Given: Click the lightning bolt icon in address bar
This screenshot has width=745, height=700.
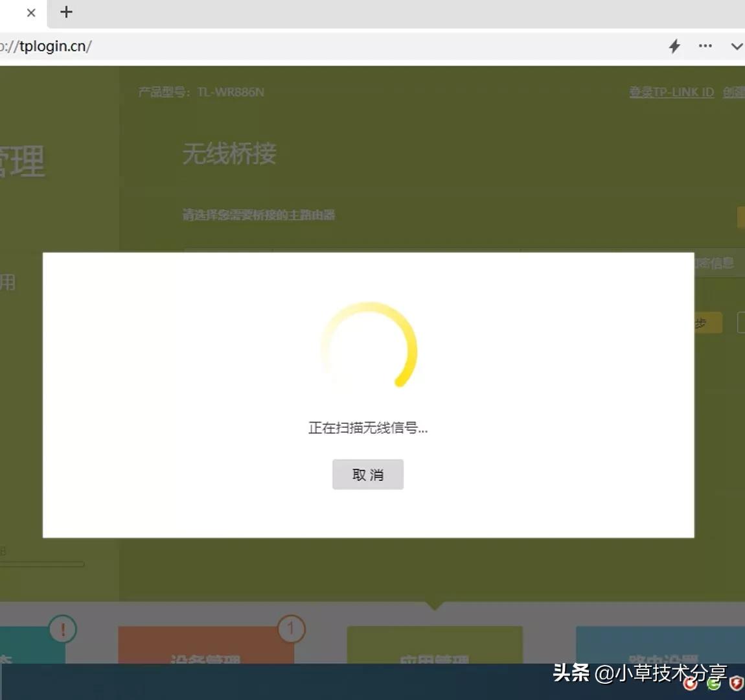Looking at the screenshot, I should pos(674,46).
